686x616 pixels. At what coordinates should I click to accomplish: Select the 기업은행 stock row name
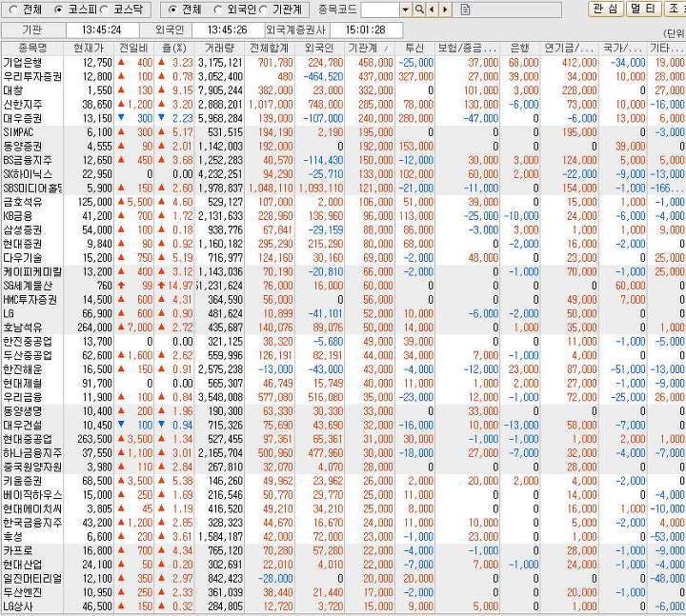point(22,63)
